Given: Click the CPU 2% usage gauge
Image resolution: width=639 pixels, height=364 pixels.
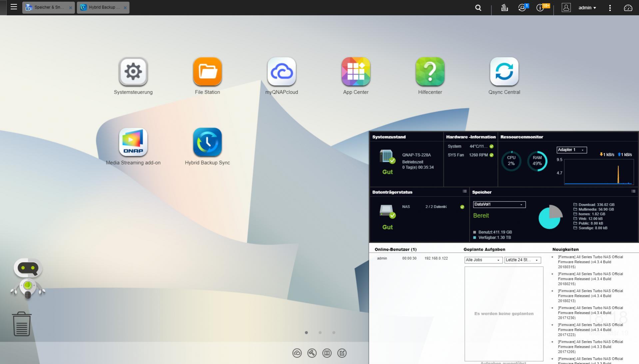Looking at the screenshot, I should coord(511,161).
